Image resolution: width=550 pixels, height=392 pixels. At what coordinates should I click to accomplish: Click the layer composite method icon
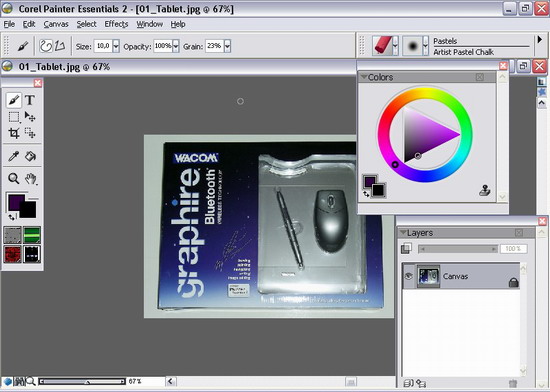point(406,248)
